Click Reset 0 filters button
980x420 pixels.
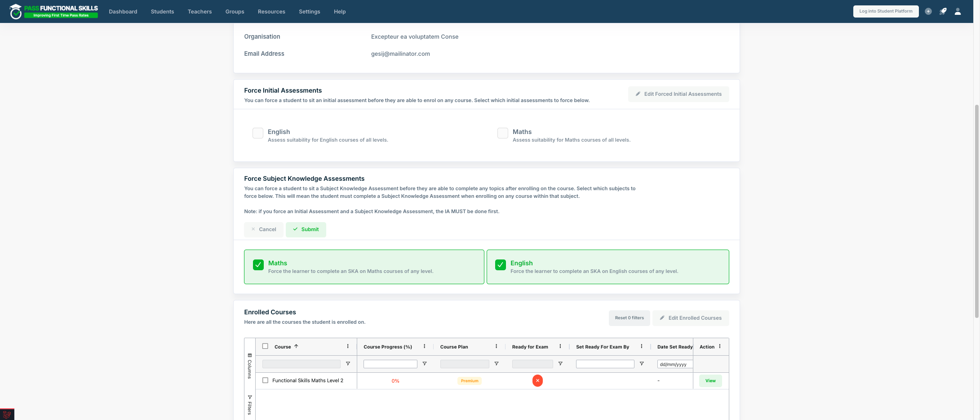point(629,318)
